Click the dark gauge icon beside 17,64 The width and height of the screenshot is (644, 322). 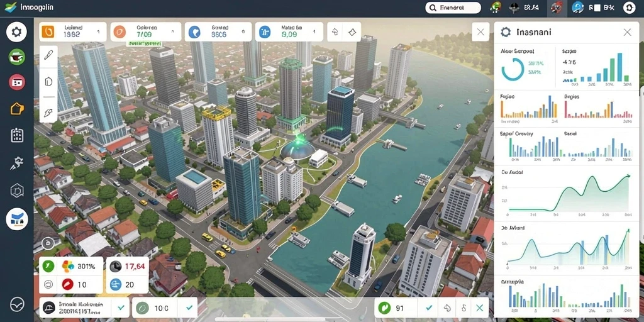(116, 266)
